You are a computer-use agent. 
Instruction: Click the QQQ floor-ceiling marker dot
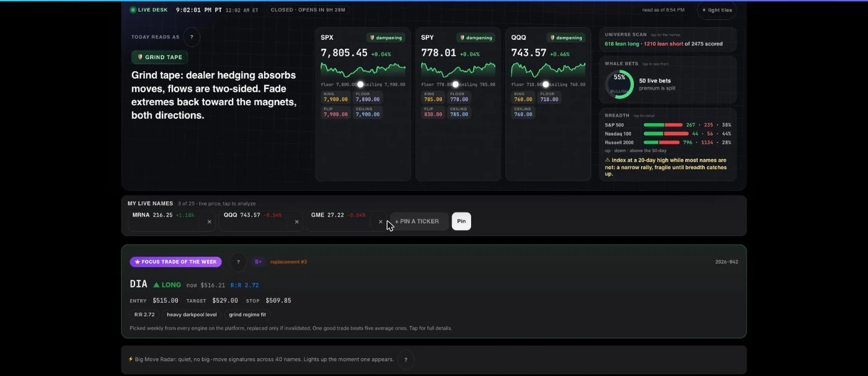tap(546, 84)
